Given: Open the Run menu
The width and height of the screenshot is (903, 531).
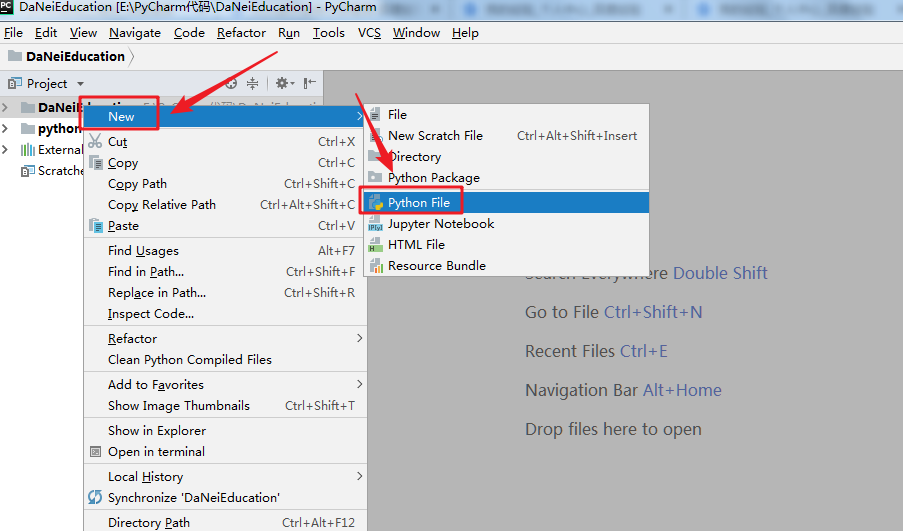Looking at the screenshot, I should 289,33.
